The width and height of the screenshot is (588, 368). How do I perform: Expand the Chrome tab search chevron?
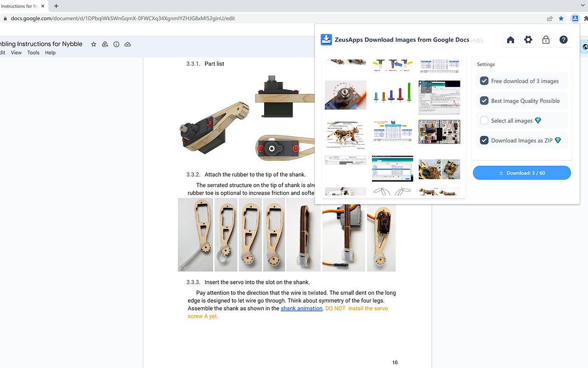click(582, 6)
